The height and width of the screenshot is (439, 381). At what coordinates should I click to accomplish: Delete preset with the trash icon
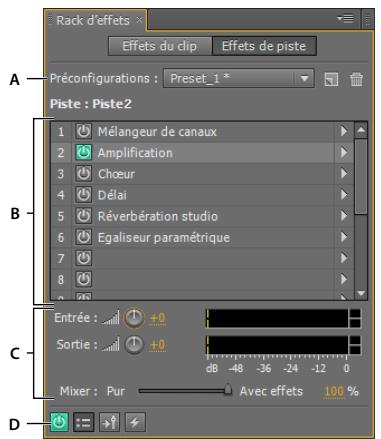click(356, 80)
